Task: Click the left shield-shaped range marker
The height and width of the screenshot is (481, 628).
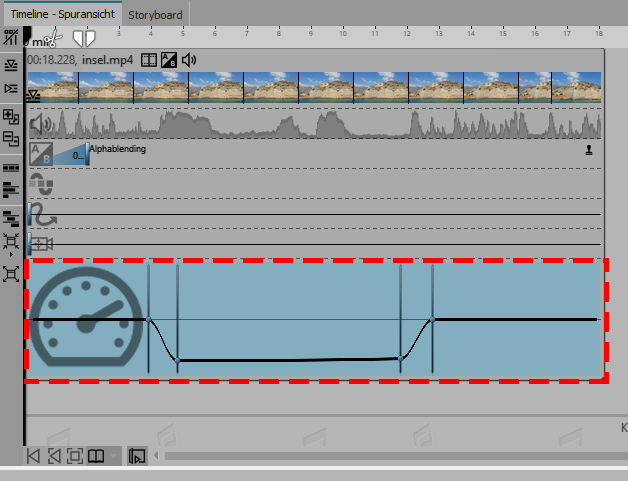Action: pyautogui.click(x=78, y=39)
